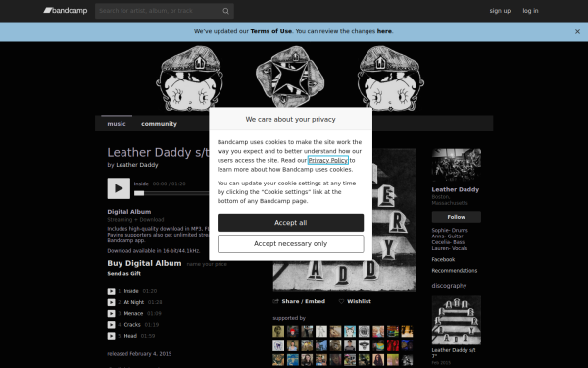
Task: Switch to the community tab
Action: [x=159, y=124]
